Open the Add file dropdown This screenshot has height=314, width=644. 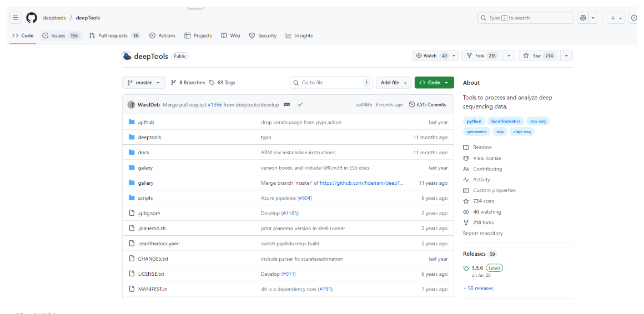tap(394, 83)
